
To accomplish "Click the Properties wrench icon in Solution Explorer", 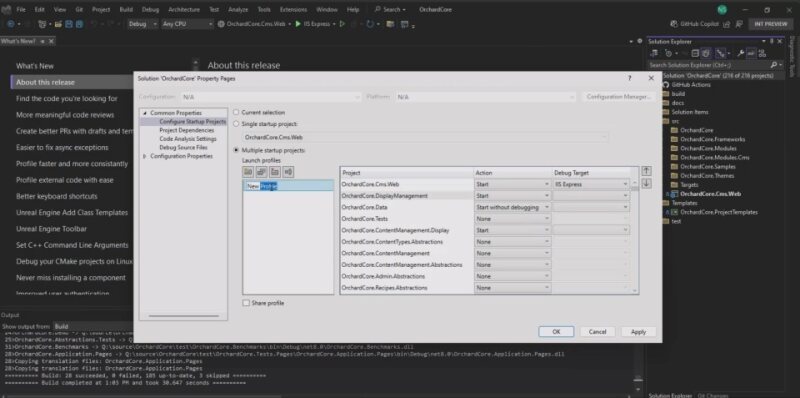I will tap(740, 53).
